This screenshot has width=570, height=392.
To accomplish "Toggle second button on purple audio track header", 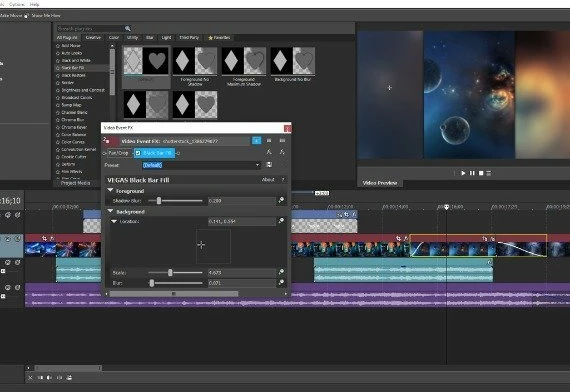I will (17, 288).
